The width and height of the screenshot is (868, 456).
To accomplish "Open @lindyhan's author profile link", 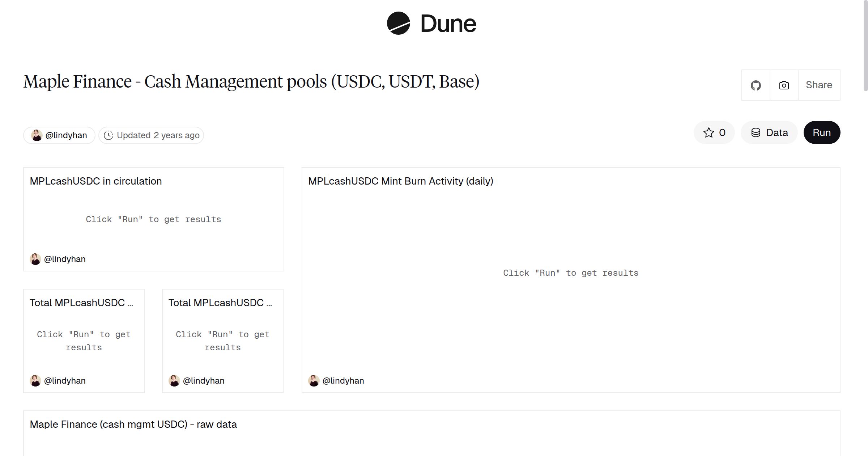I will pyautogui.click(x=66, y=135).
